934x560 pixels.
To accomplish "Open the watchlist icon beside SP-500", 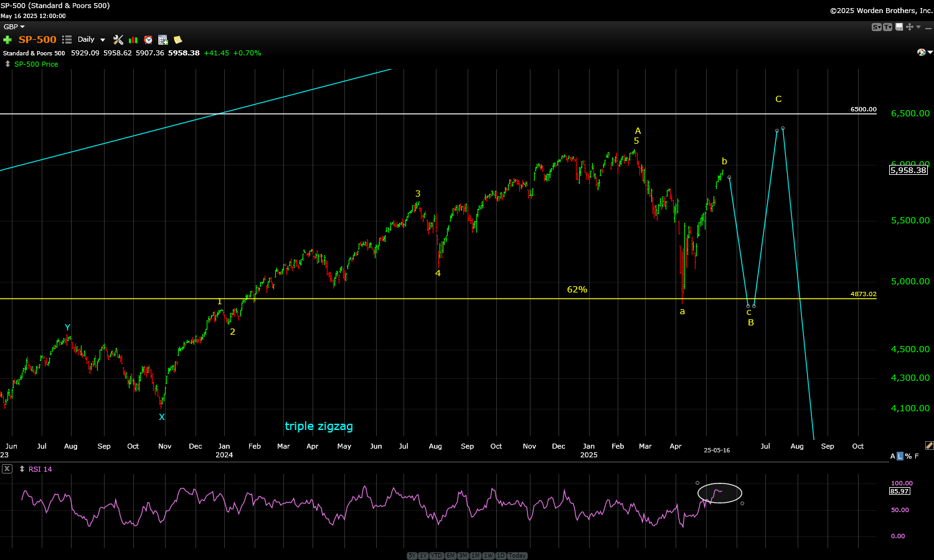I will tap(67, 40).
